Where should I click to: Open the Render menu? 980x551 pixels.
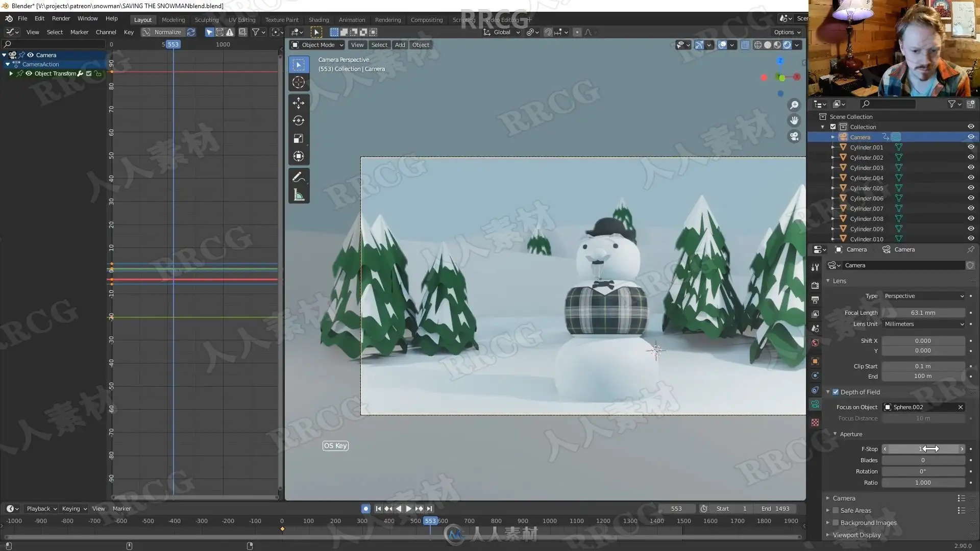(61, 18)
